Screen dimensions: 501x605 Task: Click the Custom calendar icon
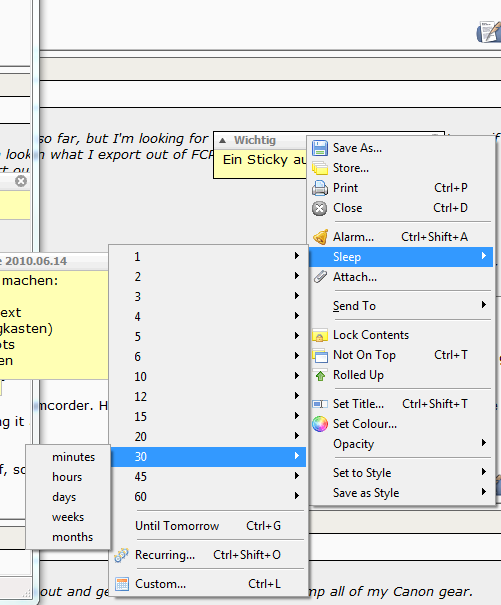(x=122, y=584)
